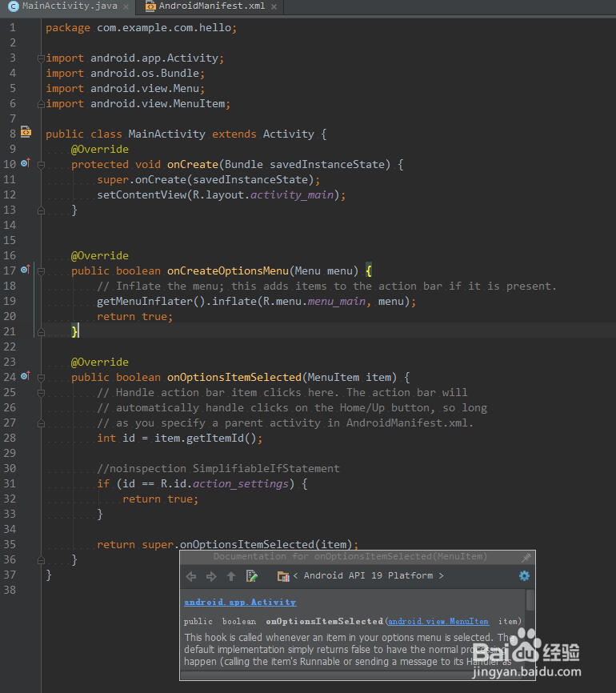Viewport: 616px width, 693px height.
Task: Click the edit source icon in documentation popup
Action: [252, 576]
